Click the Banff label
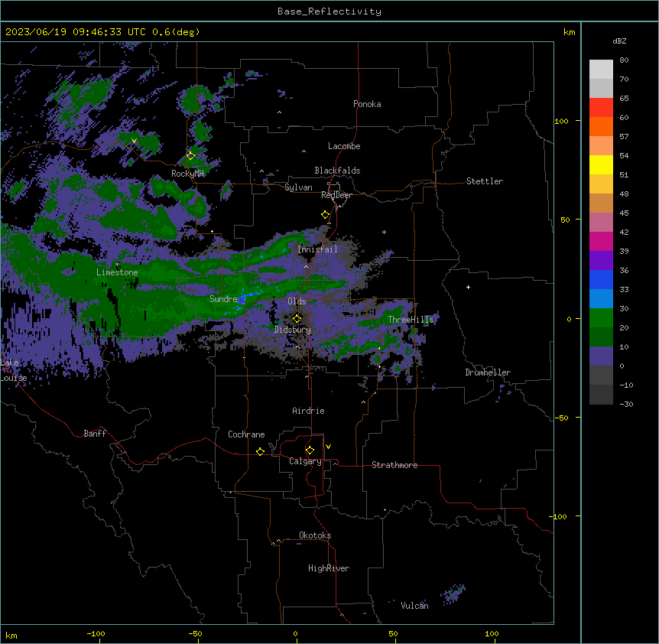This screenshot has width=659, height=644. [95, 434]
